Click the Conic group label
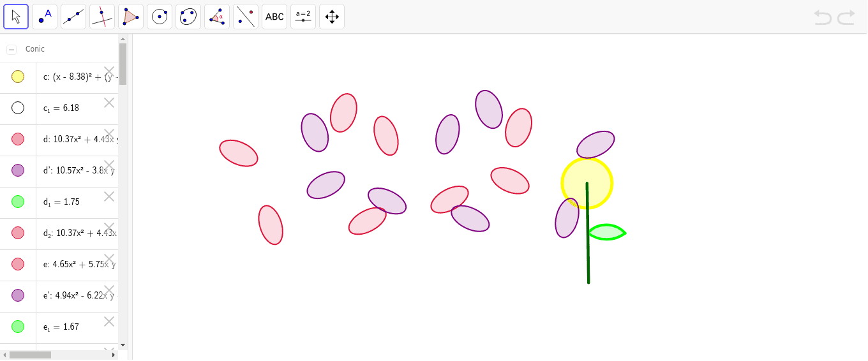The image size is (868, 361). [x=35, y=49]
